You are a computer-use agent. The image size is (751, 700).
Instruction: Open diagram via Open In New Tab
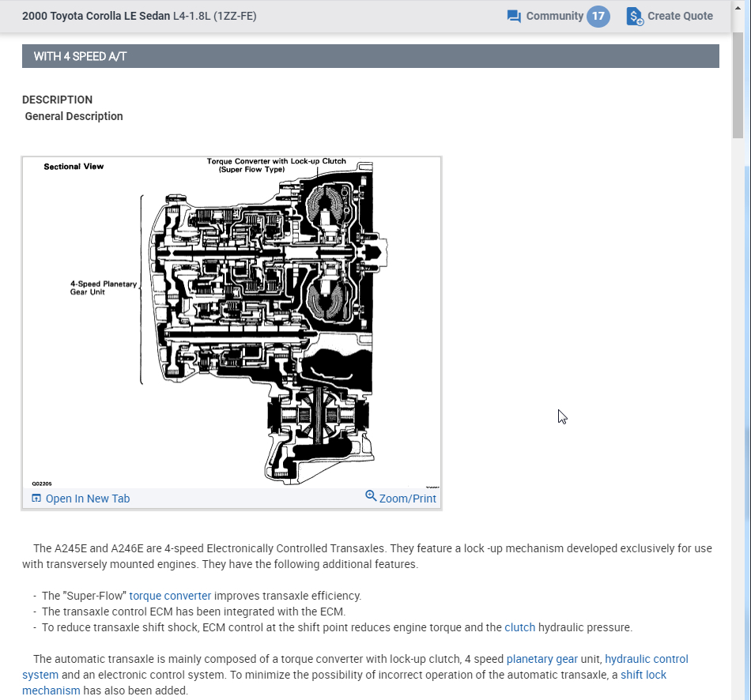[x=88, y=499]
